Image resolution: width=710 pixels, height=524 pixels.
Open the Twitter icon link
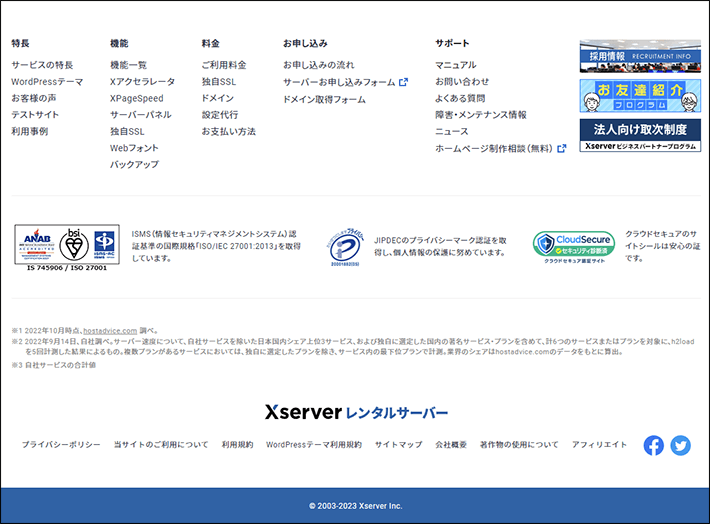click(680, 445)
